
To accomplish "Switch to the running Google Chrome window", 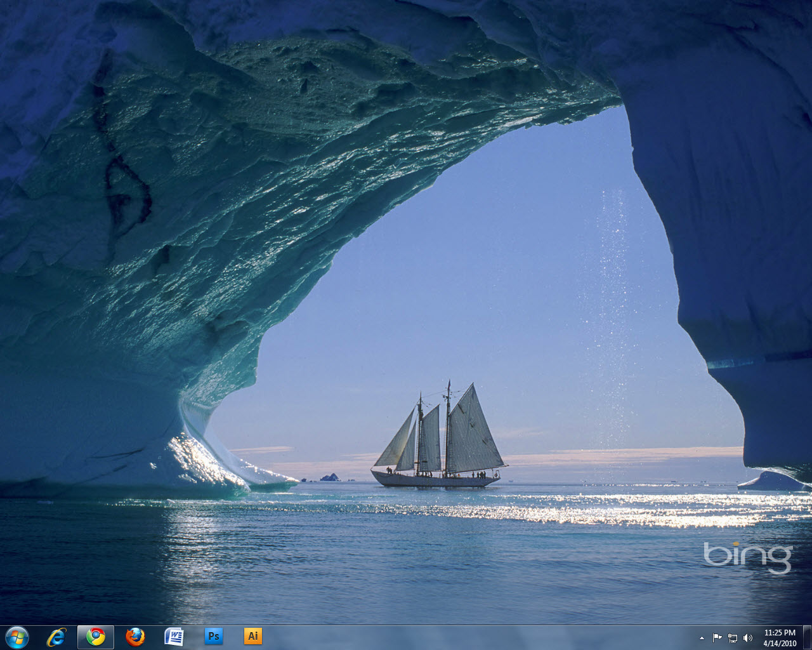I will [x=96, y=637].
